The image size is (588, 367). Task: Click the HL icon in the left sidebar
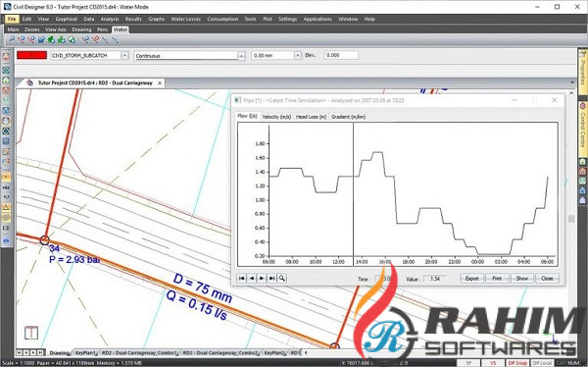click(x=6, y=187)
